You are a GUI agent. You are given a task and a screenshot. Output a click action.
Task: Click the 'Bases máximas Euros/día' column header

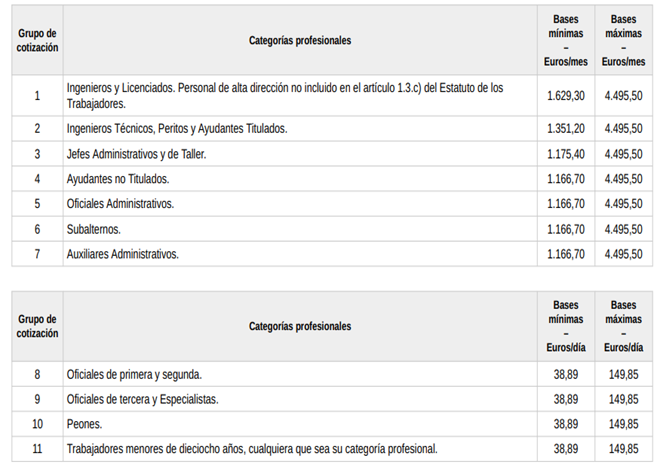click(x=623, y=326)
